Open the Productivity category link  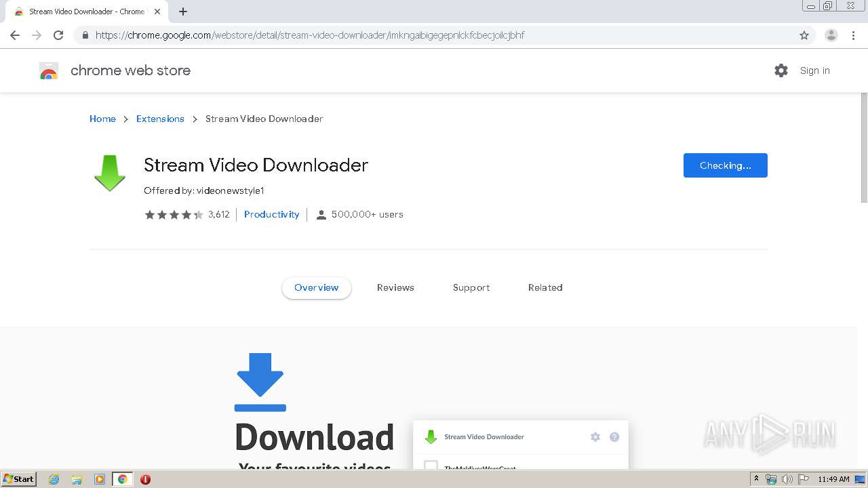271,214
